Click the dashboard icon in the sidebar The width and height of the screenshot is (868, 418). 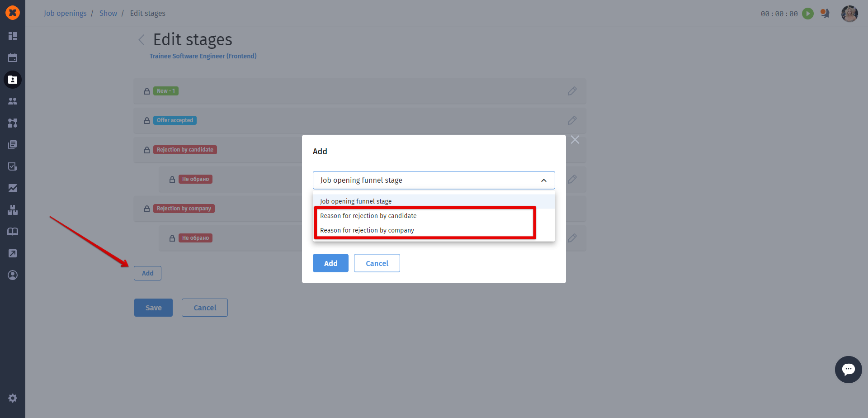[13, 36]
